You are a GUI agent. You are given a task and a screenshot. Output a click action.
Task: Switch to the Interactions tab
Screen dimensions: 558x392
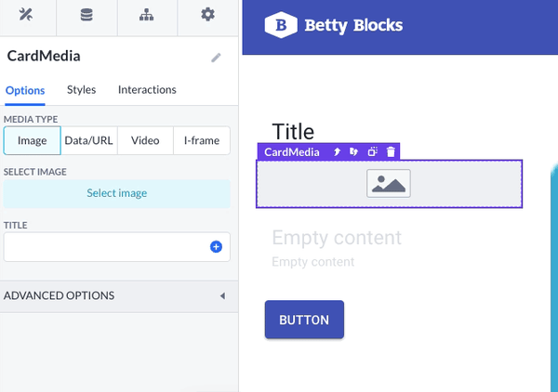[147, 89]
